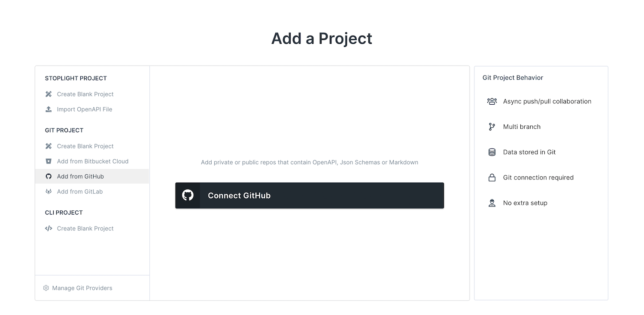Click the collaboration icon beside Async push/pull collaboration

click(x=492, y=101)
